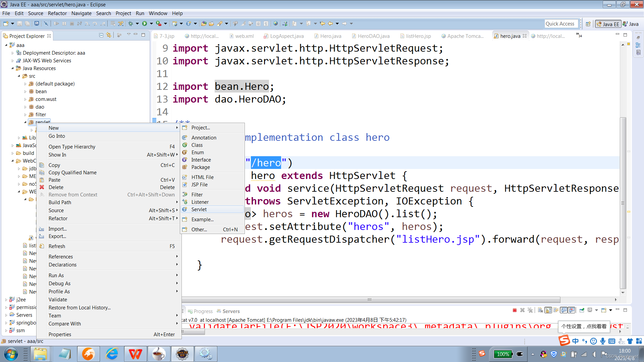Launch Debug mode from the toolbar bug icon
Viewport: 644px width, 362px height.
tap(131, 23)
